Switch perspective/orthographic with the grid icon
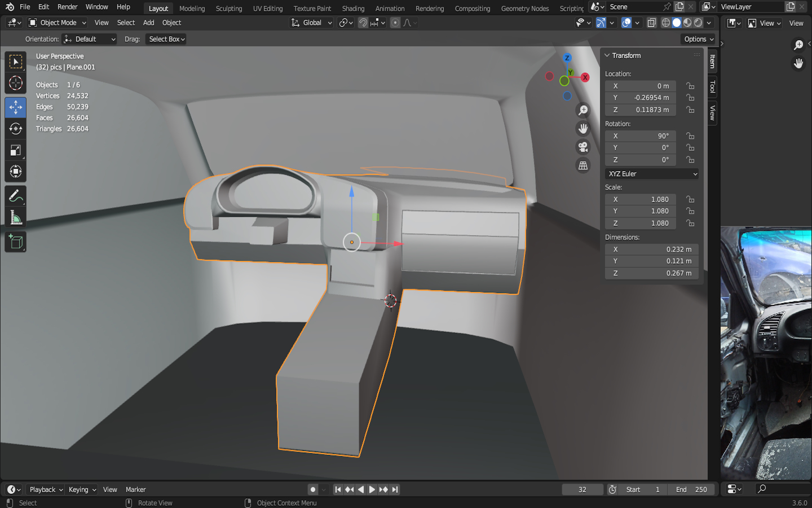Image resolution: width=812 pixels, height=508 pixels. [x=583, y=165]
